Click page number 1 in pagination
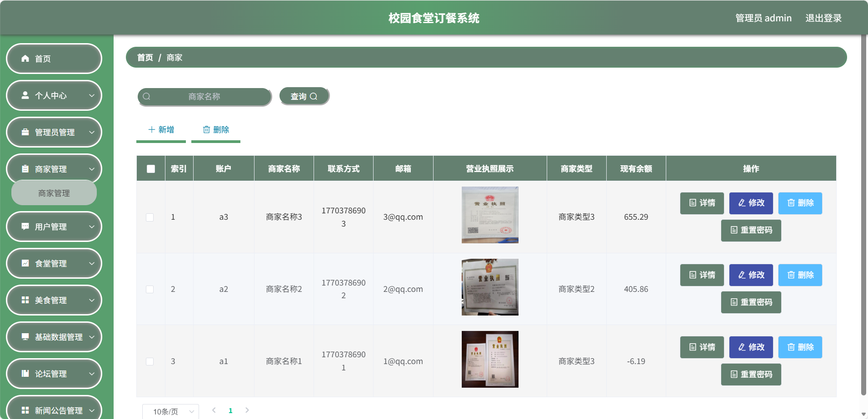 tap(230, 410)
